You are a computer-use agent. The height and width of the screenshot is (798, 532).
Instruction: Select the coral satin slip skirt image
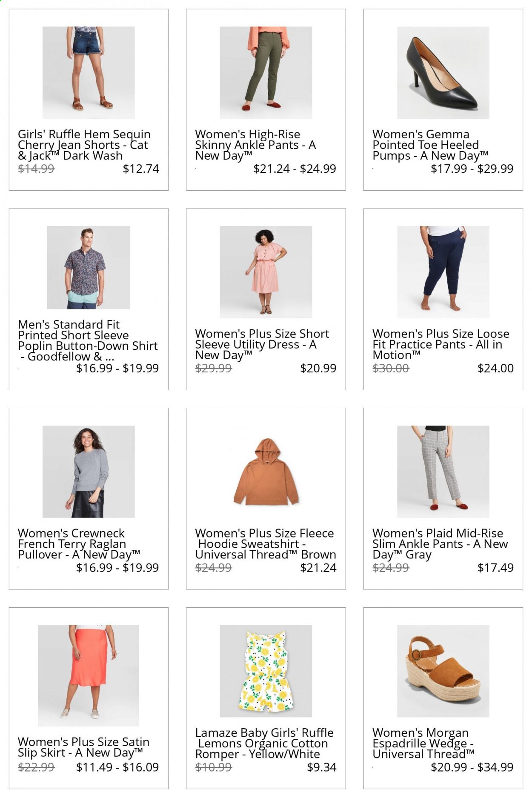point(89,675)
